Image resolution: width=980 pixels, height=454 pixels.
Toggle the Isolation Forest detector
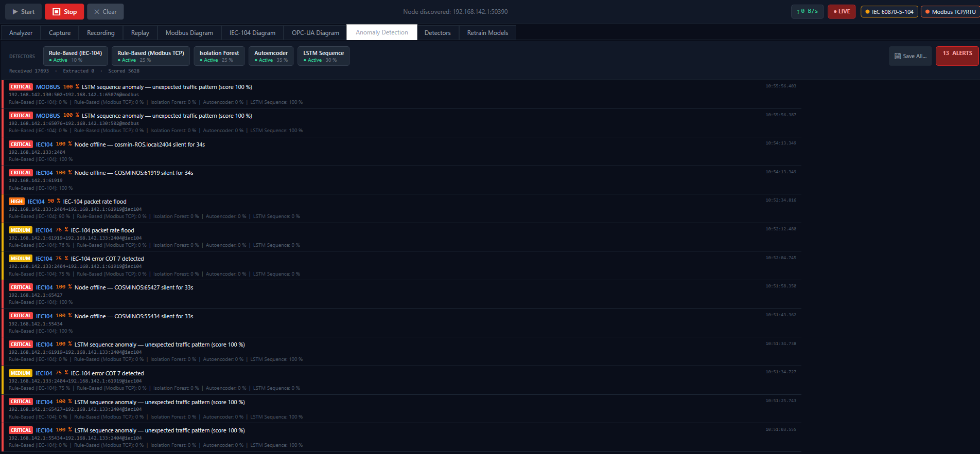219,56
